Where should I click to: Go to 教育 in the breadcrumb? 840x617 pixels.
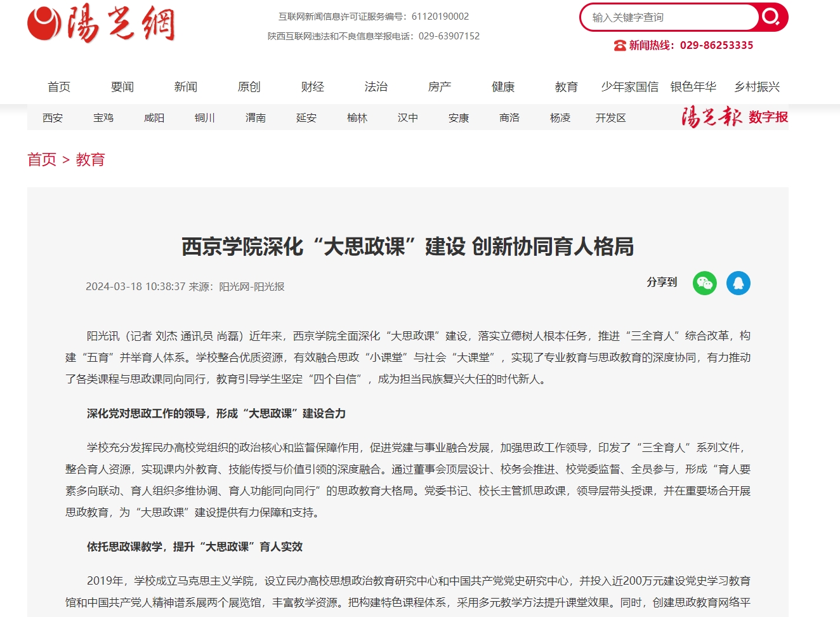pos(90,159)
